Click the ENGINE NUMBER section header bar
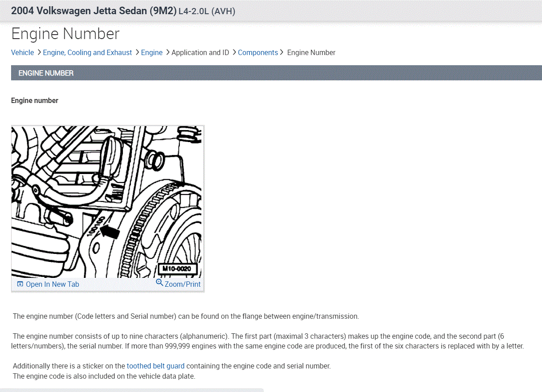Image resolution: width=542 pixels, height=392 pixels. tap(276, 73)
